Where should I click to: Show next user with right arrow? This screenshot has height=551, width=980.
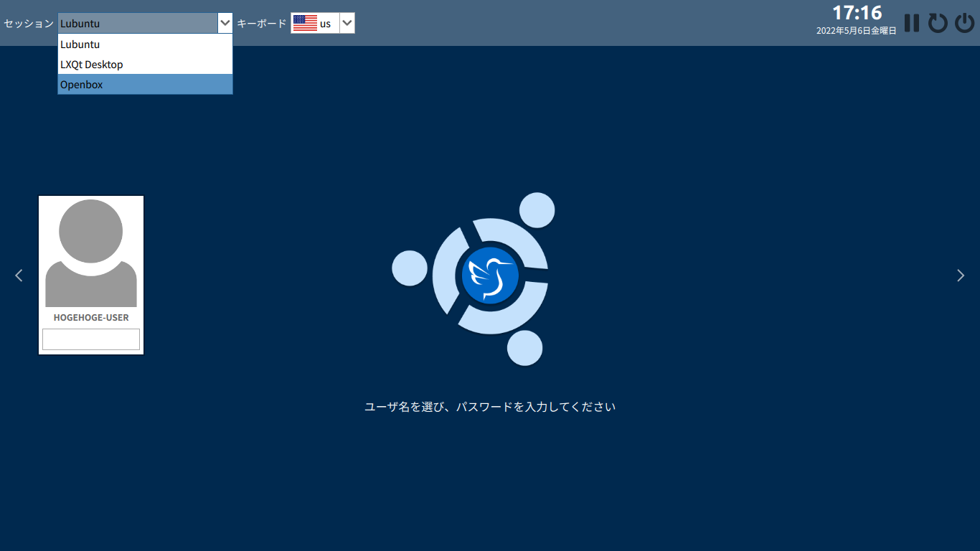coord(961,275)
